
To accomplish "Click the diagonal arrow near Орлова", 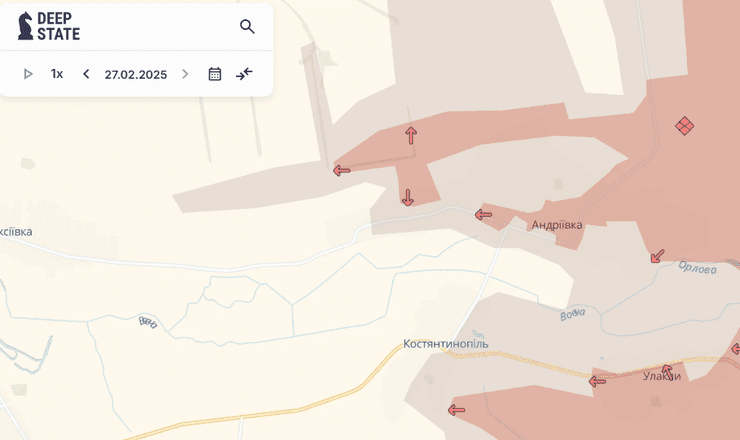I will 657,256.
